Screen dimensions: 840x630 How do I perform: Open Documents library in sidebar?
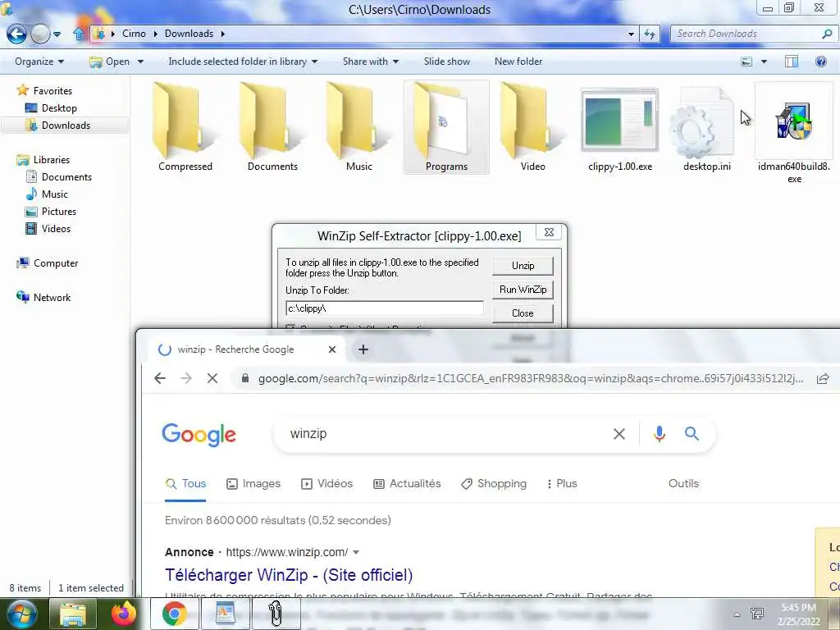[x=66, y=177]
